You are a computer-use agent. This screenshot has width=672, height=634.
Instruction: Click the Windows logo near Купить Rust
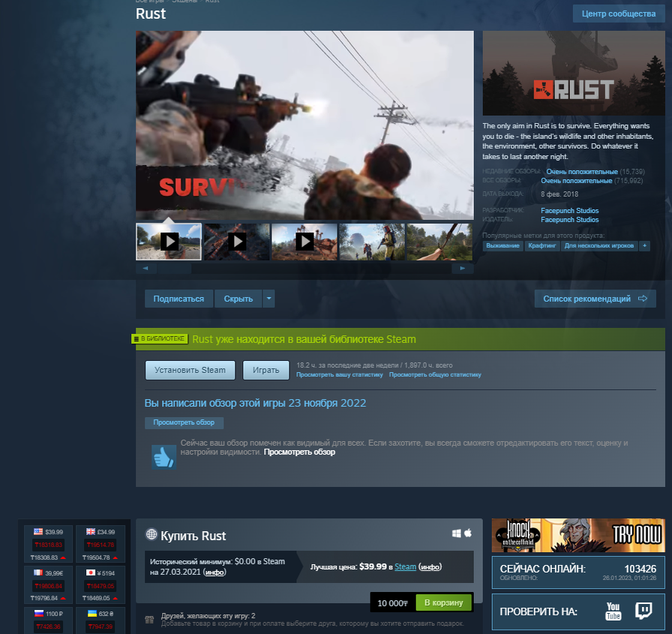click(x=457, y=533)
